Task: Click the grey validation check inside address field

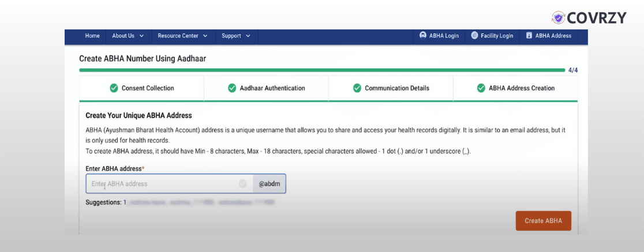Action: 243,184
